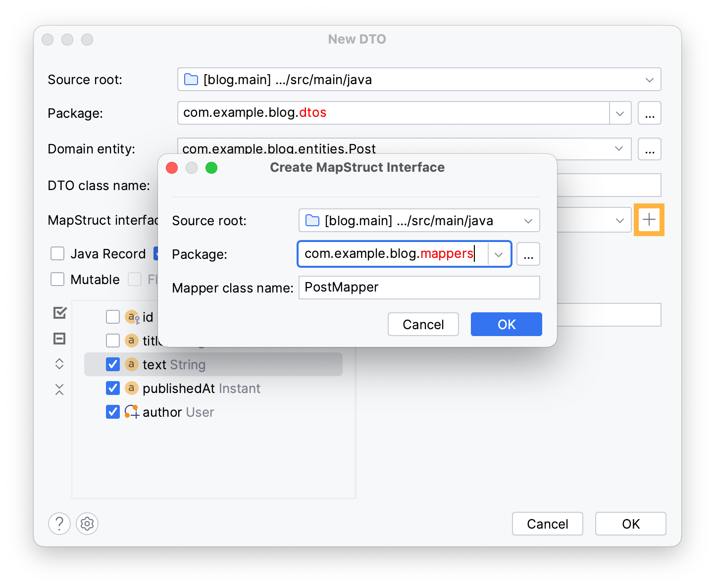Click the primary key icon next to id
Screen dimensions: 715x588
(x=132, y=317)
